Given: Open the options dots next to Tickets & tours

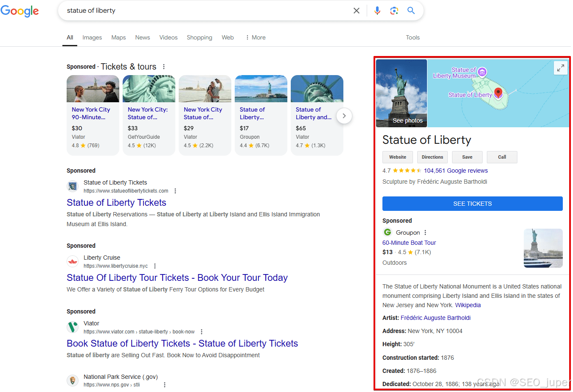Looking at the screenshot, I should click(x=164, y=67).
